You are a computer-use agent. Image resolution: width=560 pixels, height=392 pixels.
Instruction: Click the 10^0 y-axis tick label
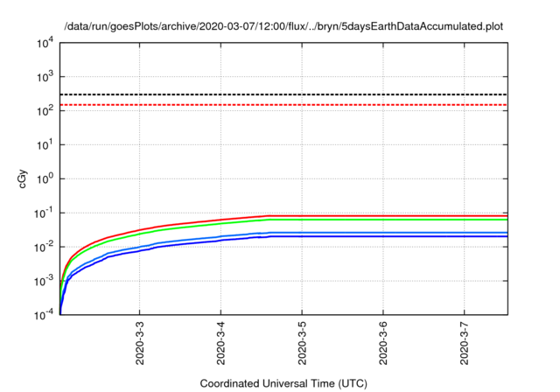click(x=45, y=178)
